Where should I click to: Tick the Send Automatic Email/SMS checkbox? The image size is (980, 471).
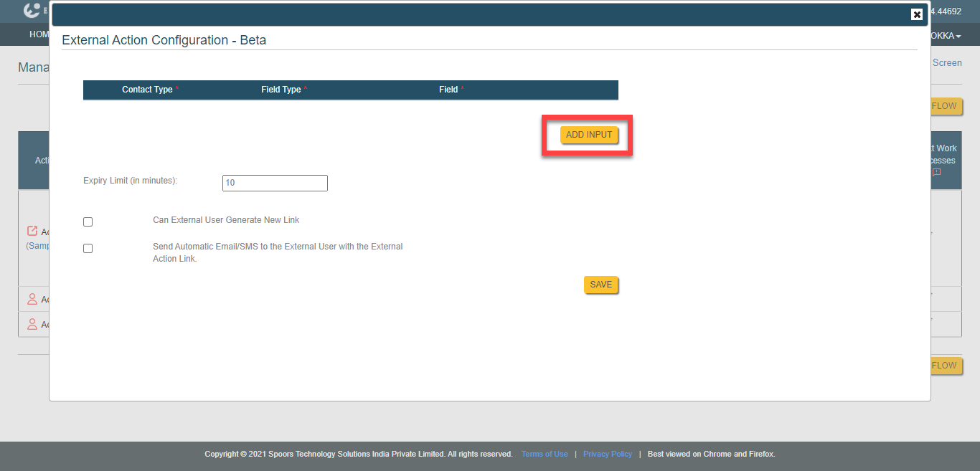point(88,249)
